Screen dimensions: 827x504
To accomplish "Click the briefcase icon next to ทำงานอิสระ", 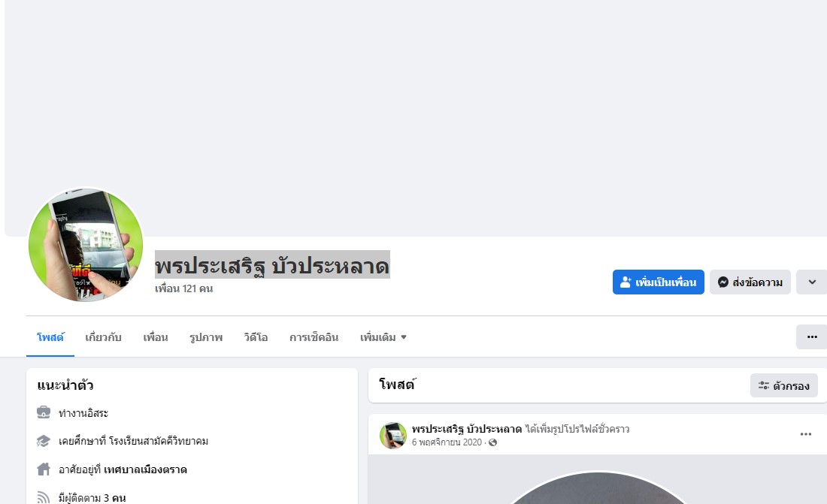I will point(44,412).
